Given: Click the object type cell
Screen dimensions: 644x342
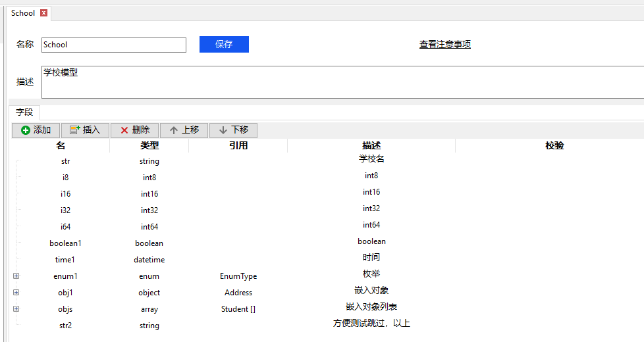Looking at the screenshot, I should 149,293.
